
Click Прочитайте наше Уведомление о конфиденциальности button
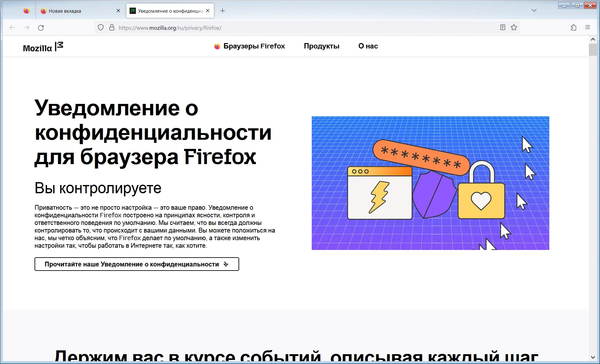[x=137, y=264]
